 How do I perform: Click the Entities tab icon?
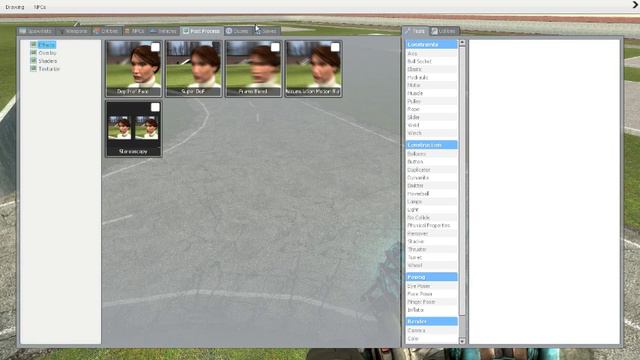[x=97, y=31]
